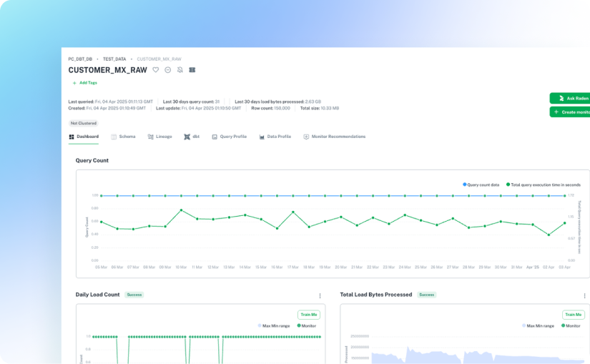
Task: Select the Dashboard tab
Action: (x=84, y=137)
